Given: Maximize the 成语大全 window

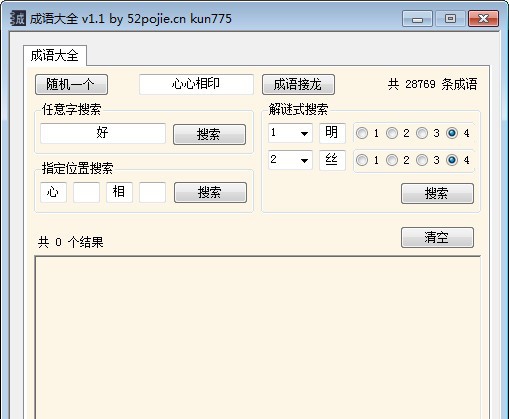Looking at the screenshot, I should pos(450,19).
